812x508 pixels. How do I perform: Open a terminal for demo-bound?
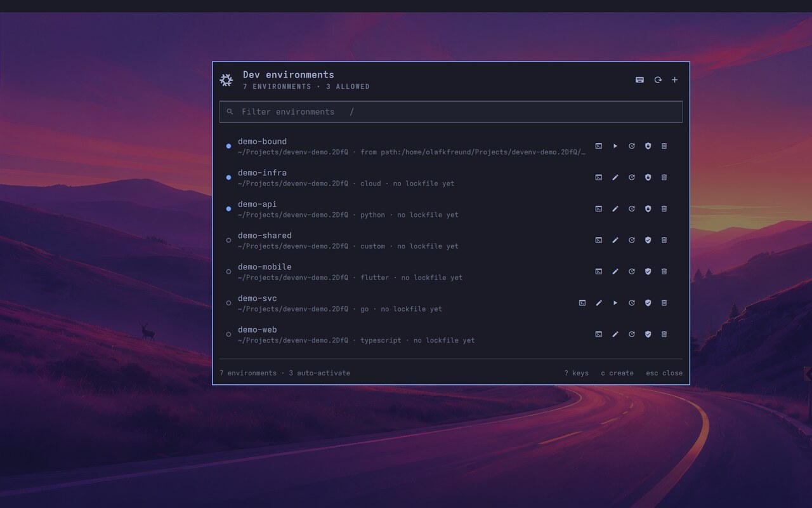[598, 146]
